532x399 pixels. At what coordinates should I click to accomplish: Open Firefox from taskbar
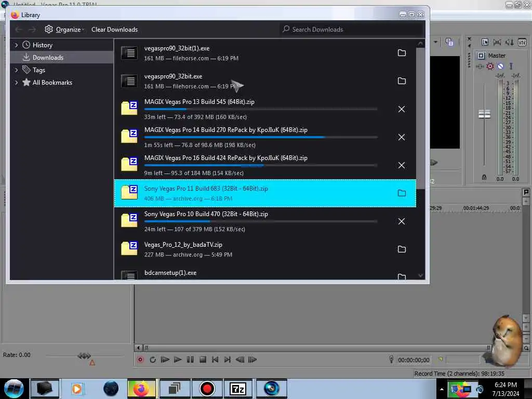point(141,389)
